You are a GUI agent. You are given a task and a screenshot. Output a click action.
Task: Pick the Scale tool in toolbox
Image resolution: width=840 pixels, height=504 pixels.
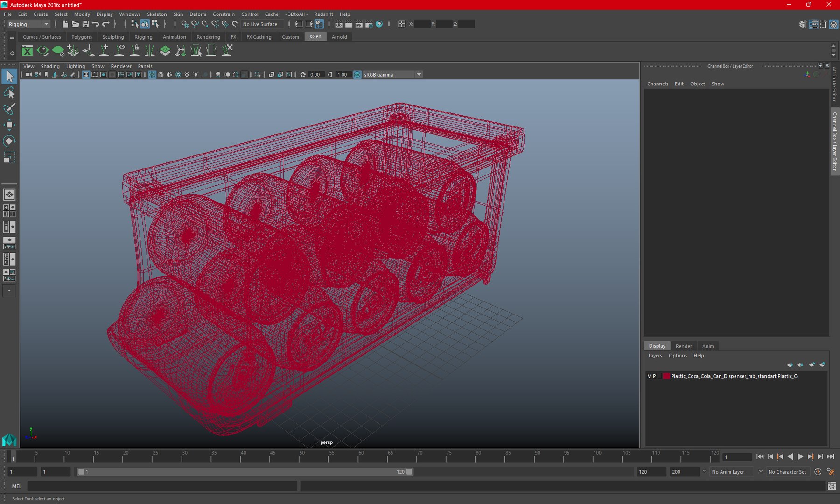[x=9, y=157]
